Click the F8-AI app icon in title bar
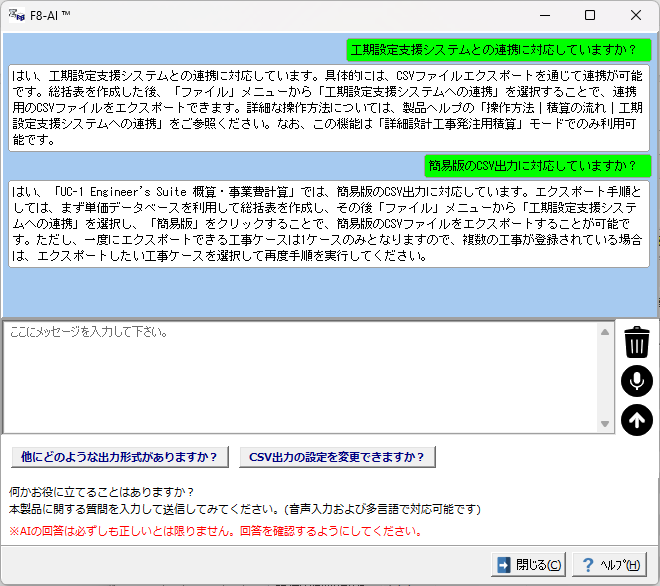 pos(15,16)
